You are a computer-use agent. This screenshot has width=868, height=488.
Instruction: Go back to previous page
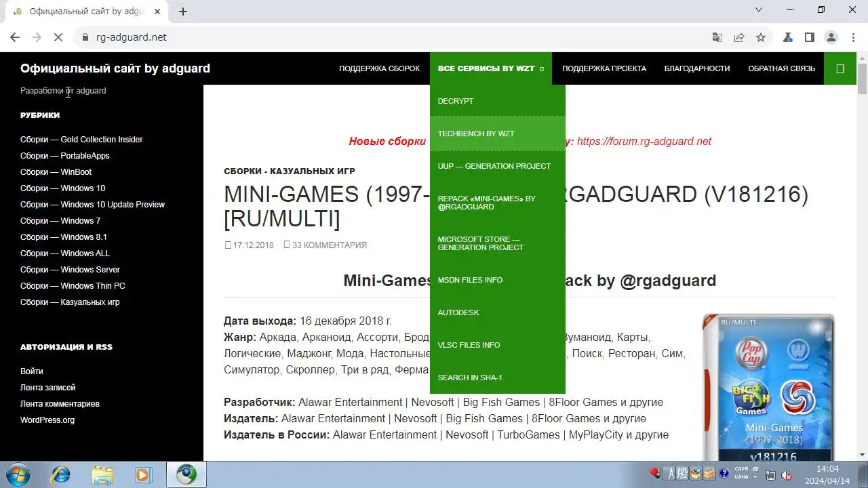(15, 37)
